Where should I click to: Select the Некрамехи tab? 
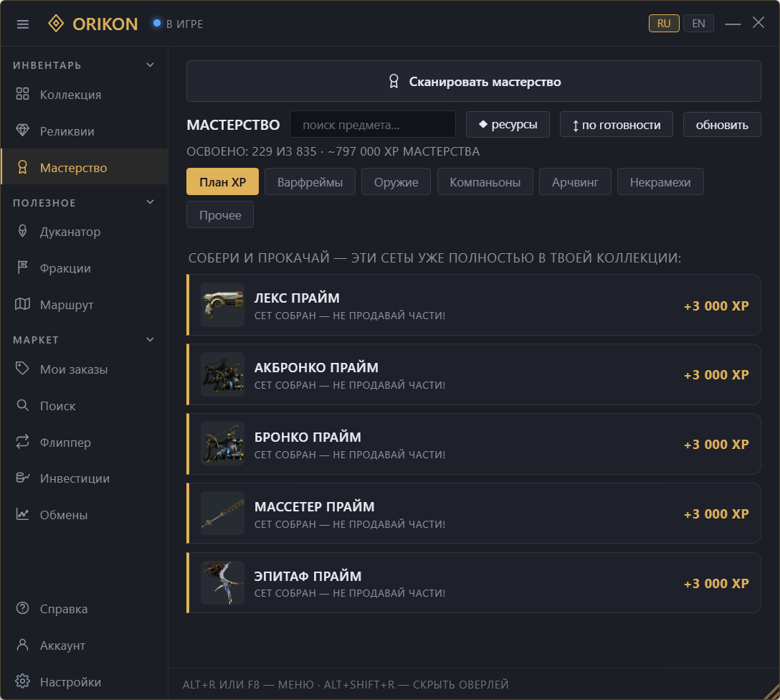click(660, 181)
